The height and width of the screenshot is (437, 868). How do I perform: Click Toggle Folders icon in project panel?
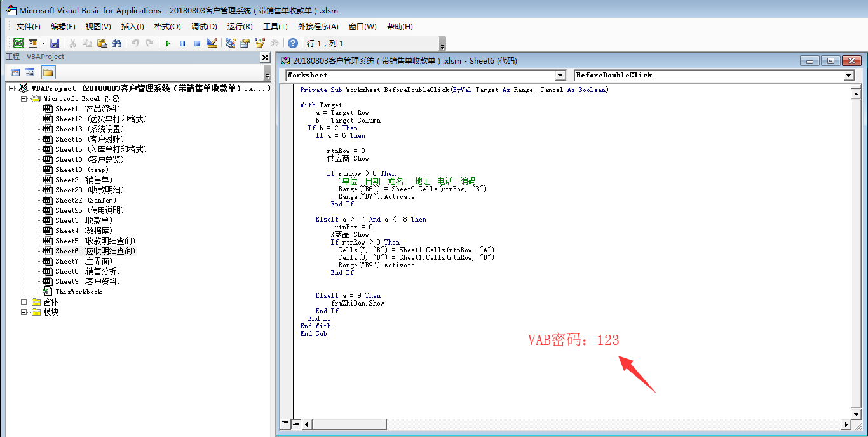pyautogui.click(x=48, y=72)
